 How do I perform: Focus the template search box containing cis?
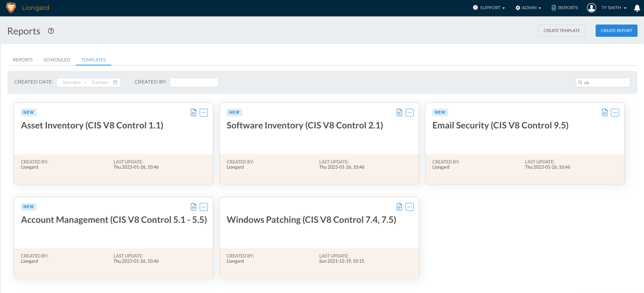click(603, 82)
